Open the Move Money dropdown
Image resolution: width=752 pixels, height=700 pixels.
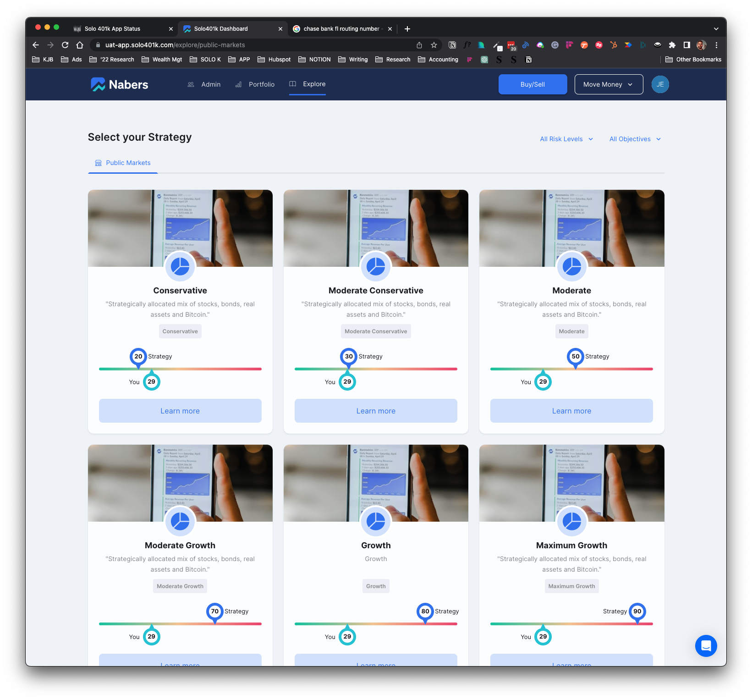pos(609,84)
